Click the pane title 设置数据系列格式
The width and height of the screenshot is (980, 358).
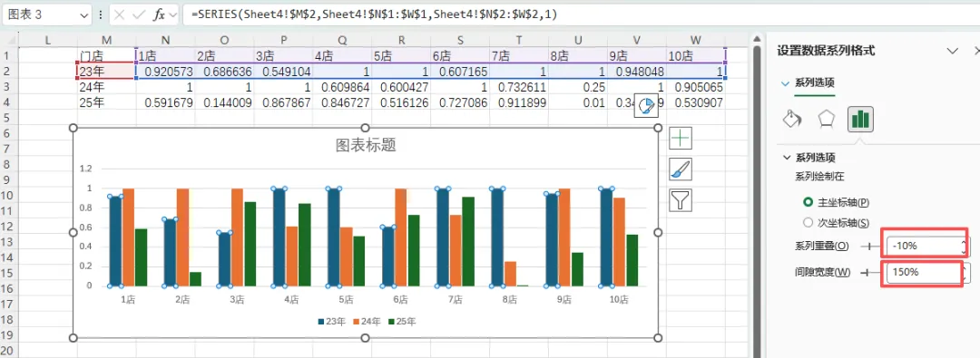[826, 51]
